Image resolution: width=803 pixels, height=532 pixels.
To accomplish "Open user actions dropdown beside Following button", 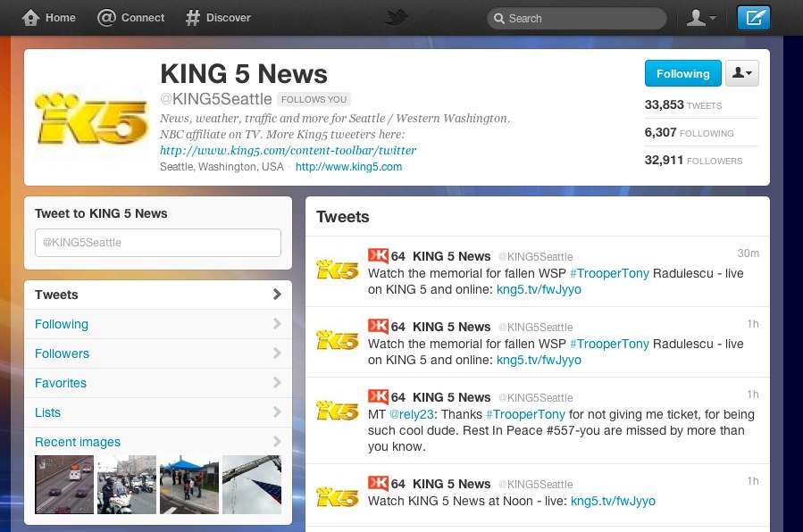I will (x=742, y=74).
